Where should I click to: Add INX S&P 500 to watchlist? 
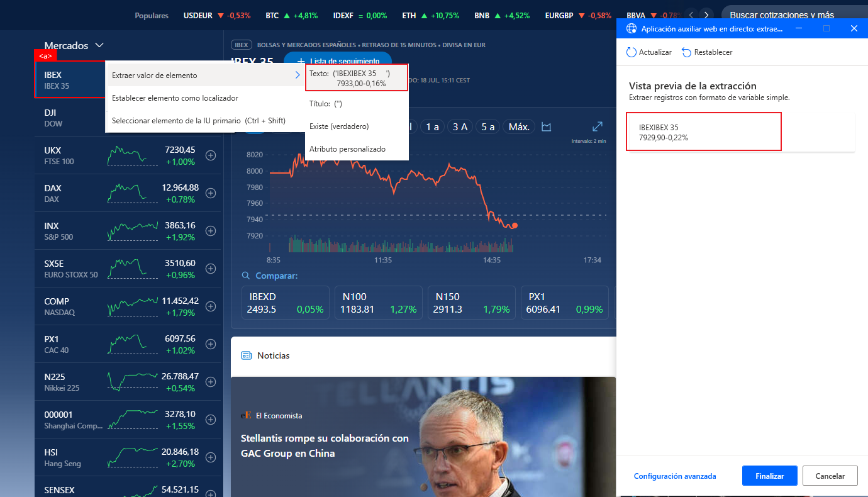tap(211, 231)
